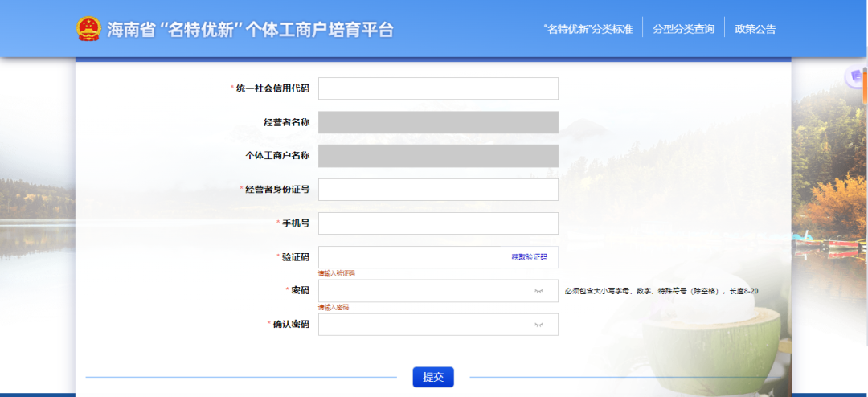Click 获取验证码 link

[x=529, y=257]
